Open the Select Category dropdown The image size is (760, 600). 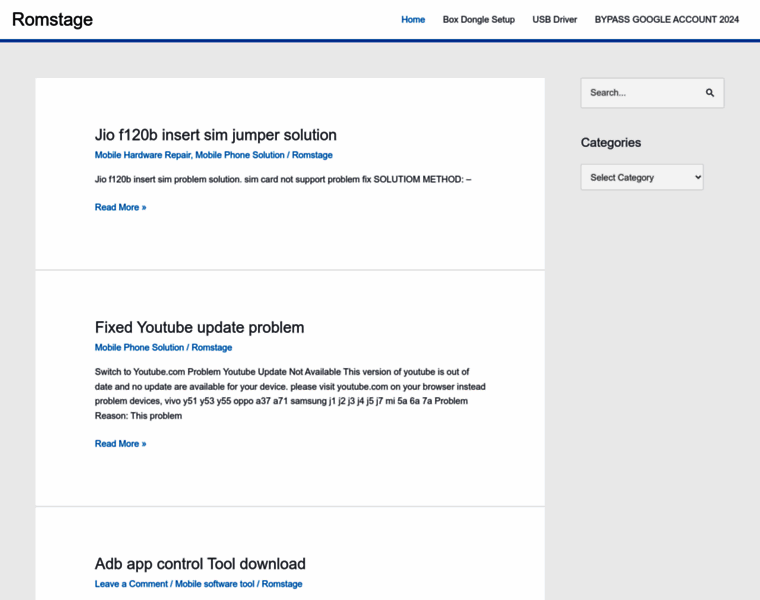pos(642,178)
